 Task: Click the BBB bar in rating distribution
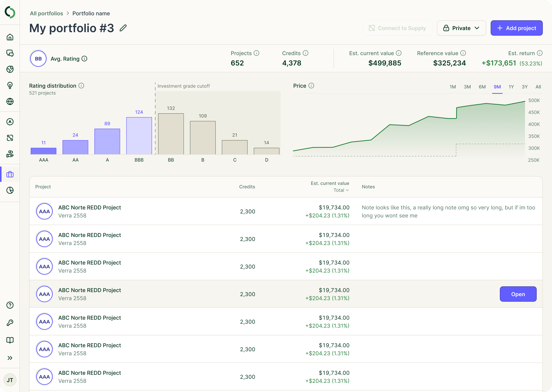[x=139, y=136]
